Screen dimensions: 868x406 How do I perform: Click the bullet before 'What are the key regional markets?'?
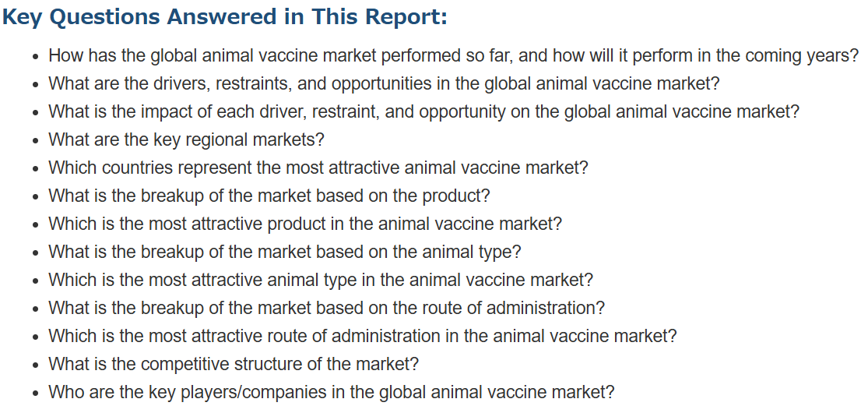pos(36,141)
